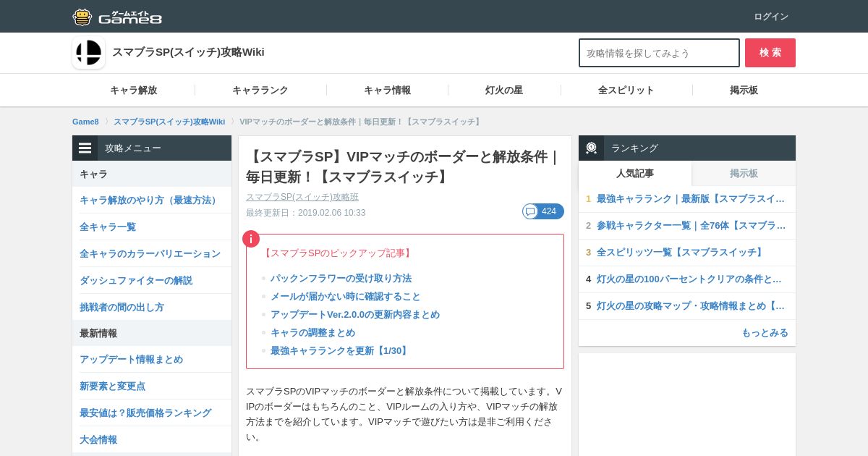Open the hamburger menu icon beside 攻略メニュー
This screenshot has width=868, height=456.
coord(85,148)
